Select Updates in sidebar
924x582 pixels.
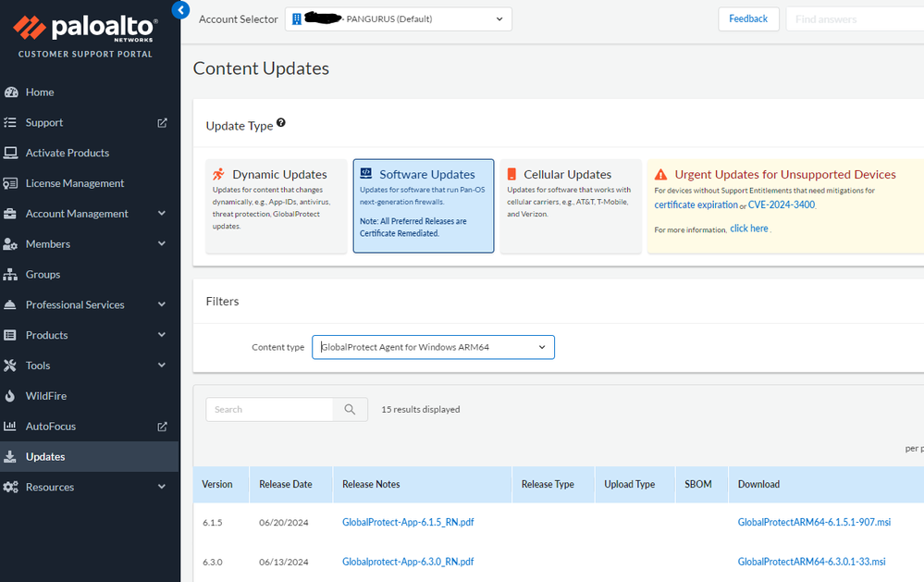(x=90, y=456)
